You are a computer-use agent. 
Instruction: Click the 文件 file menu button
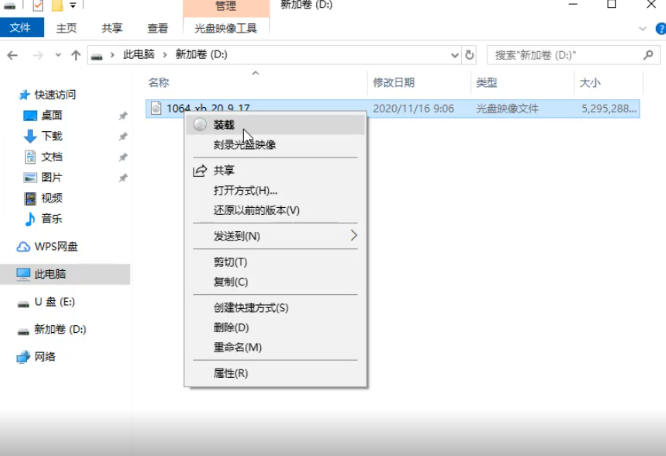coord(20,29)
